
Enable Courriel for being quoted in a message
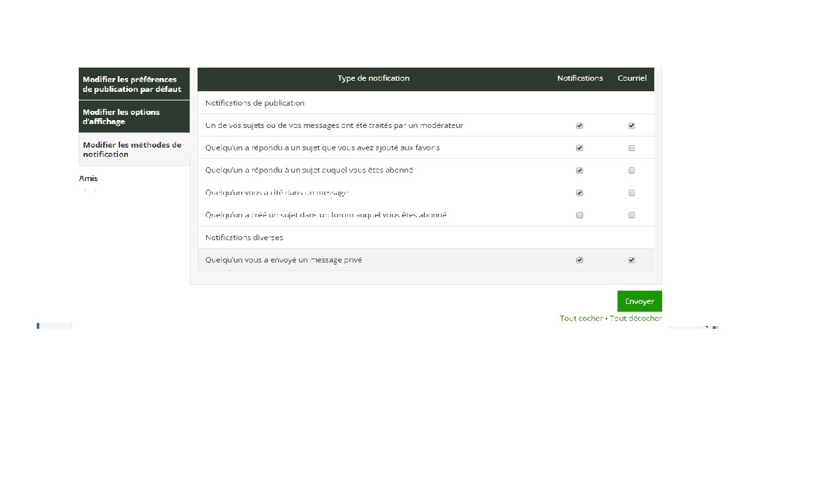coord(632,193)
